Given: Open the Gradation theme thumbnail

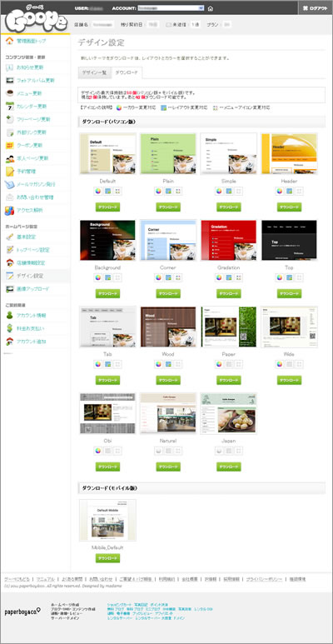Looking at the screenshot, I should click(229, 240).
